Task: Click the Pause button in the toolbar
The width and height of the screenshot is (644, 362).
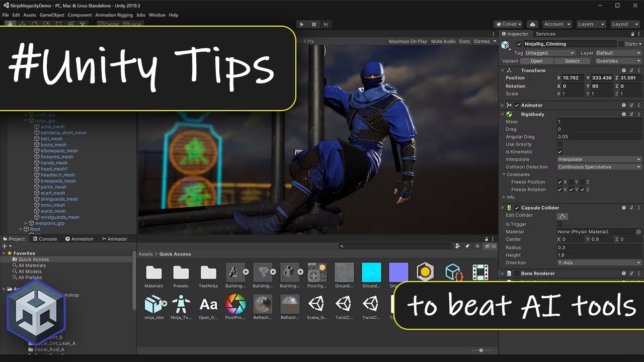Action: 314,24
